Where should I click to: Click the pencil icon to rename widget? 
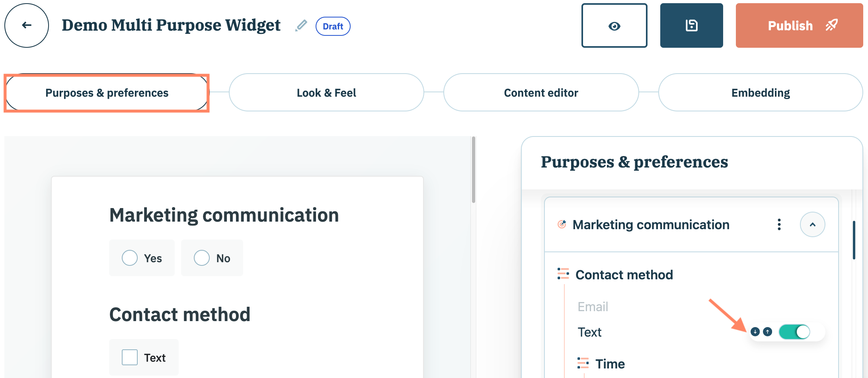301,26
